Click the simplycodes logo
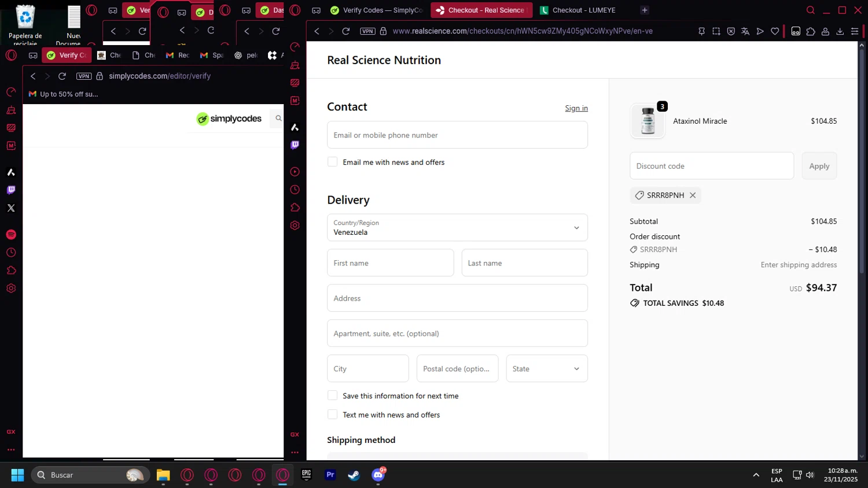Screen dimensions: 868x488 [229, 119]
